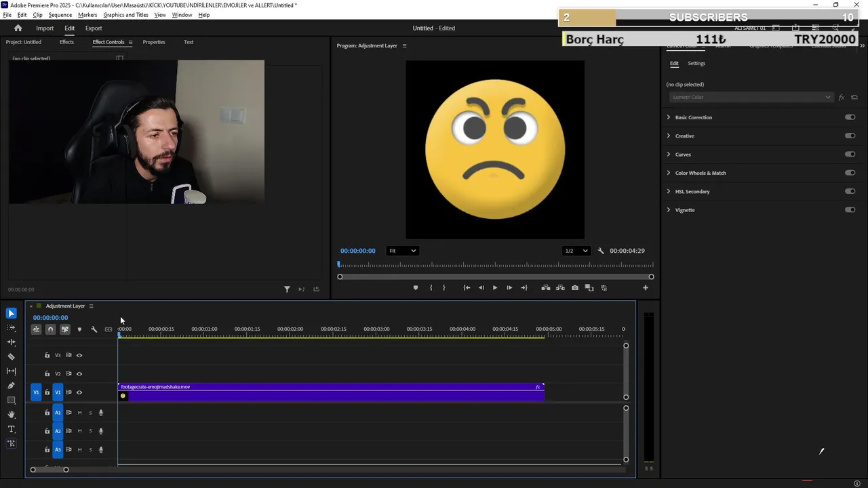Click the Lift button in Program monitor
The width and height of the screenshot is (868, 488).
pos(545,288)
